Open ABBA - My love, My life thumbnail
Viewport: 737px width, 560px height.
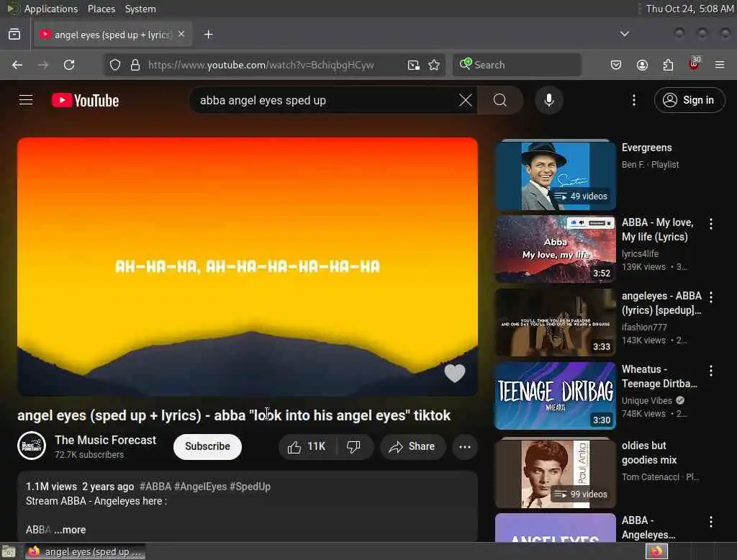[x=555, y=249]
